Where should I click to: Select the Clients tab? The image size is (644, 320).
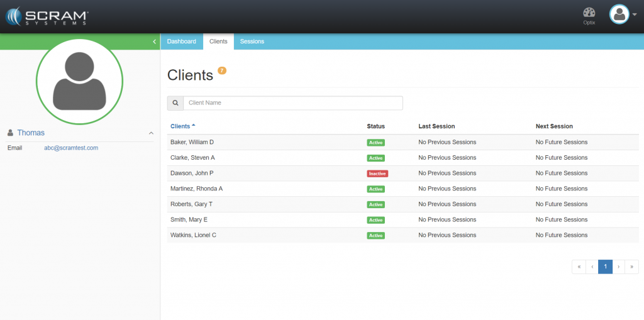(x=218, y=41)
